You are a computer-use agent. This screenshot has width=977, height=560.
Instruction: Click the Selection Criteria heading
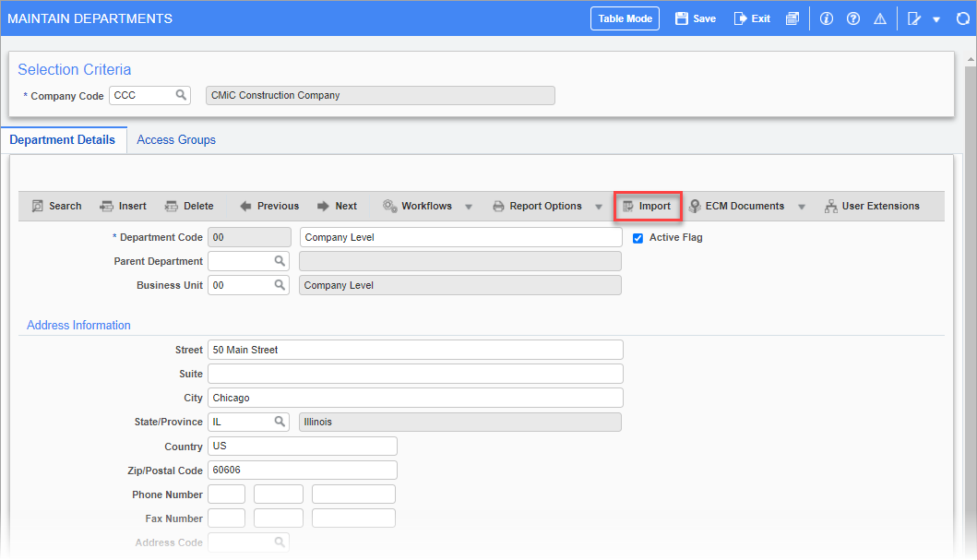pyautogui.click(x=74, y=69)
